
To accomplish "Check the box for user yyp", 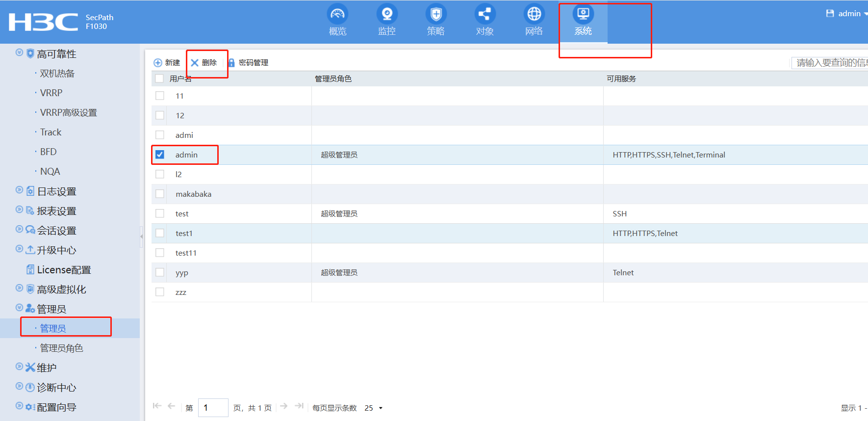I will click(160, 272).
